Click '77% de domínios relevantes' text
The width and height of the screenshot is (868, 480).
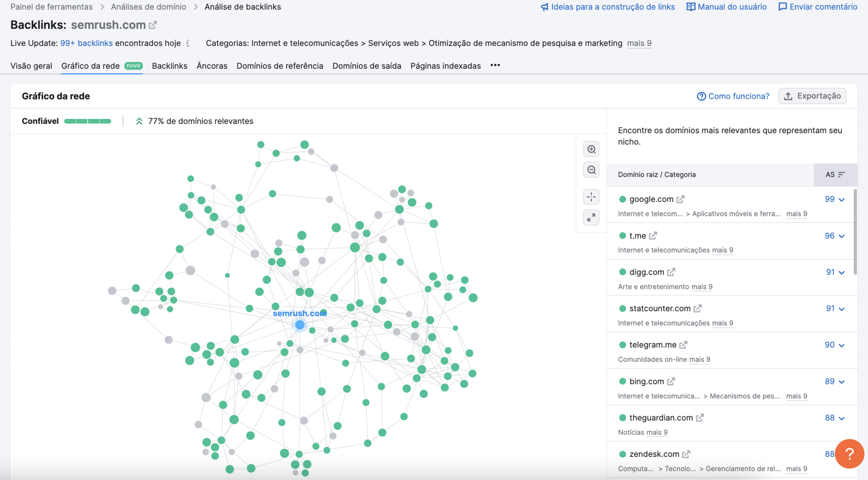click(201, 121)
